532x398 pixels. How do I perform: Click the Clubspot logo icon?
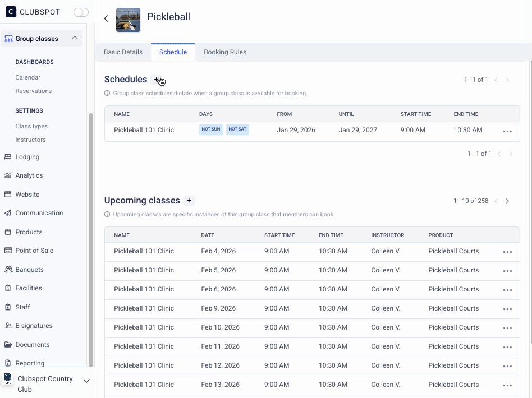pos(11,12)
